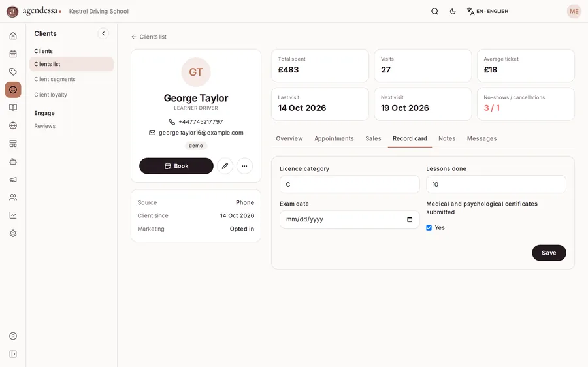Click the Save button
588x367 pixels.
click(549, 253)
